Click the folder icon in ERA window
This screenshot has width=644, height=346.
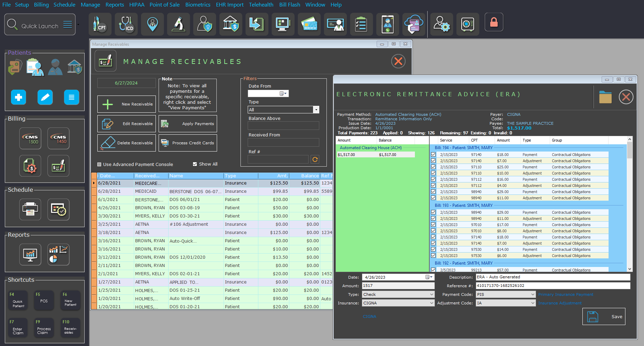(x=605, y=97)
